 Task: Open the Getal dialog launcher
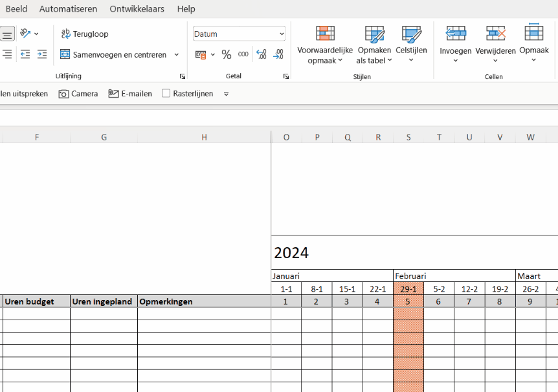pos(286,76)
